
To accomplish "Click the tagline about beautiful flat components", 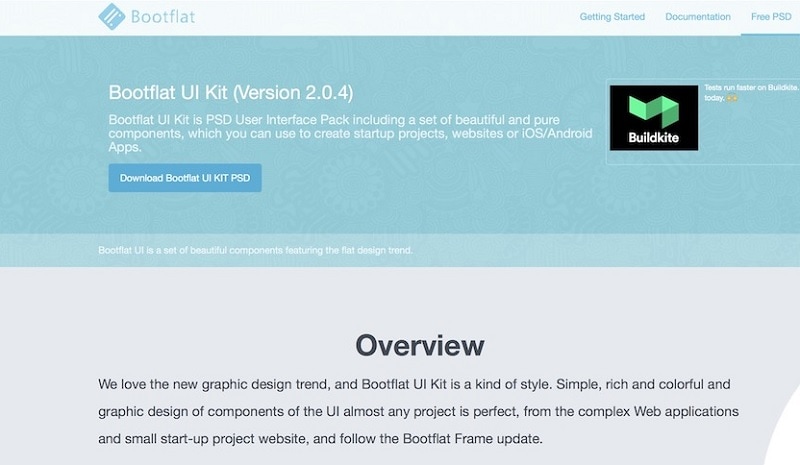I will pyautogui.click(x=255, y=249).
